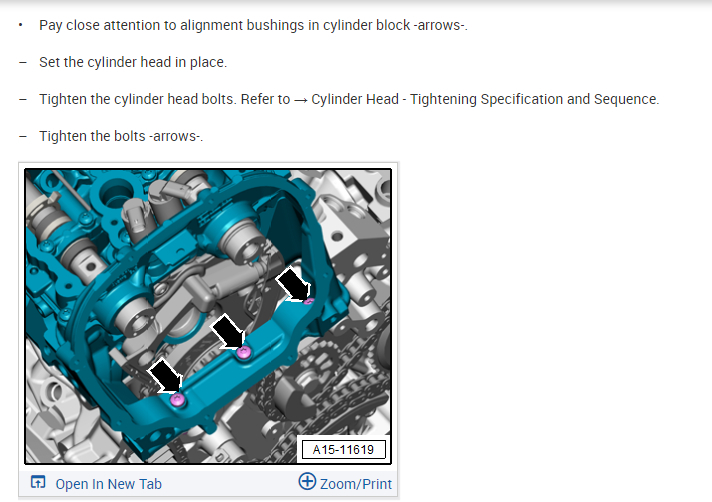Click the engine illustration image
The height and width of the screenshot is (502, 712).
click(x=208, y=316)
